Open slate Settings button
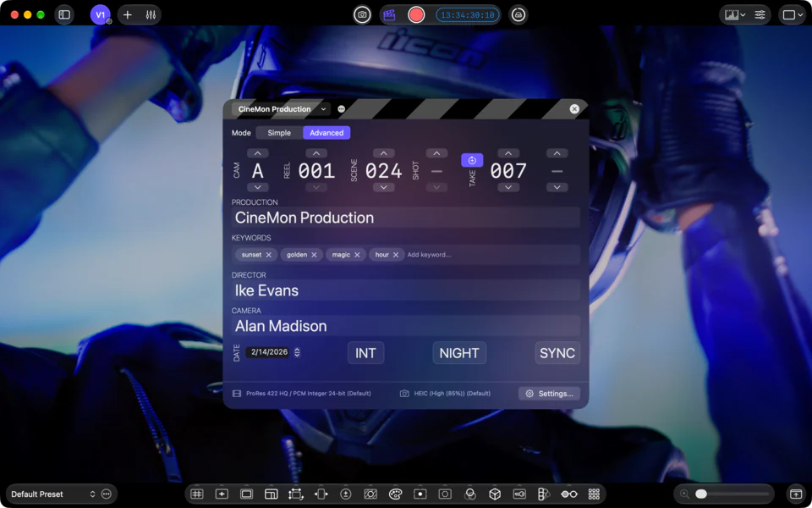Viewport: 812px width, 508px height. click(x=550, y=394)
